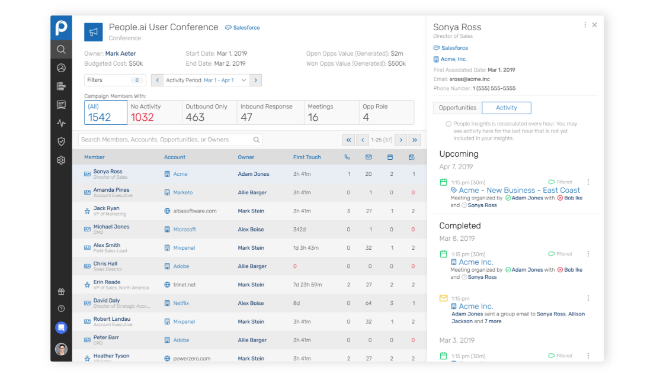This screenshot has height=377, width=660.
Task: Open owner Mark Aeter link
Action: 120,53
